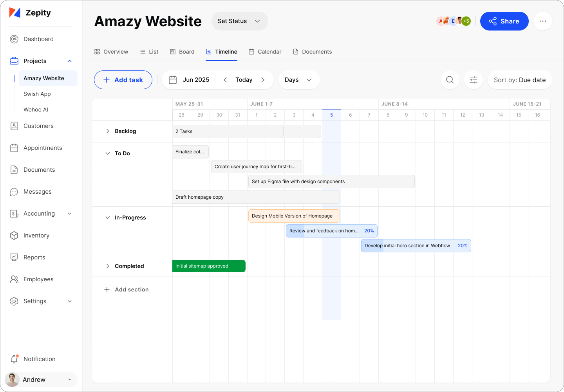564x392 pixels.
Task: Click the Share button
Action: (504, 21)
